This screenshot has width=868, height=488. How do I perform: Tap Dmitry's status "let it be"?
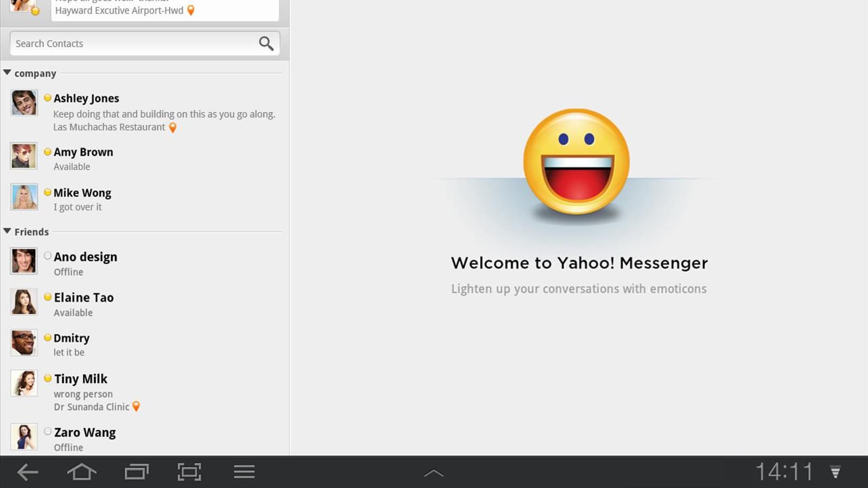69,352
